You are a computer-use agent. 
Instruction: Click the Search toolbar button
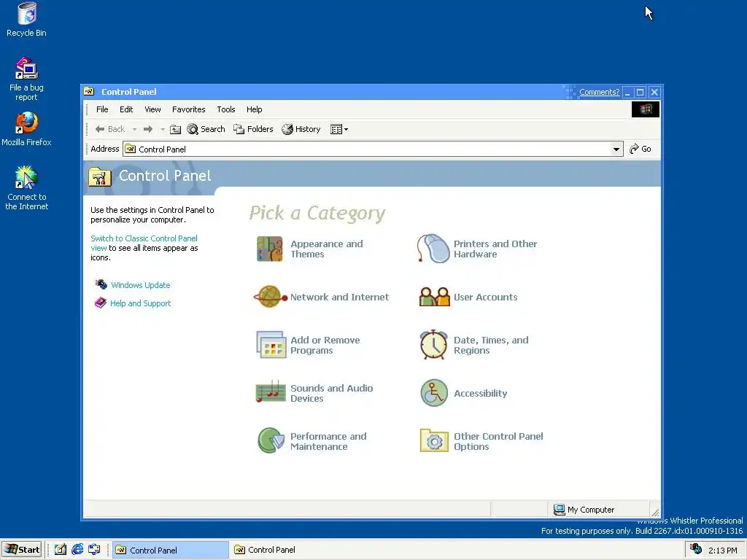206,129
